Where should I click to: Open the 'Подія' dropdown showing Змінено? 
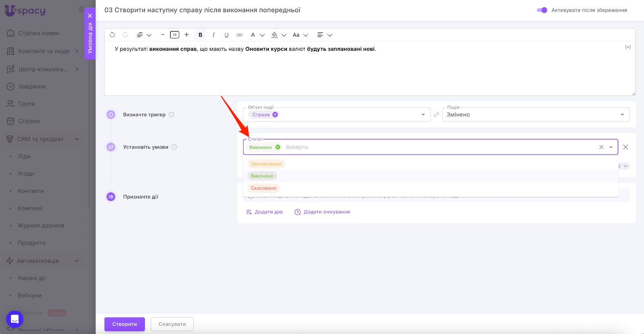pyautogui.click(x=535, y=115)
